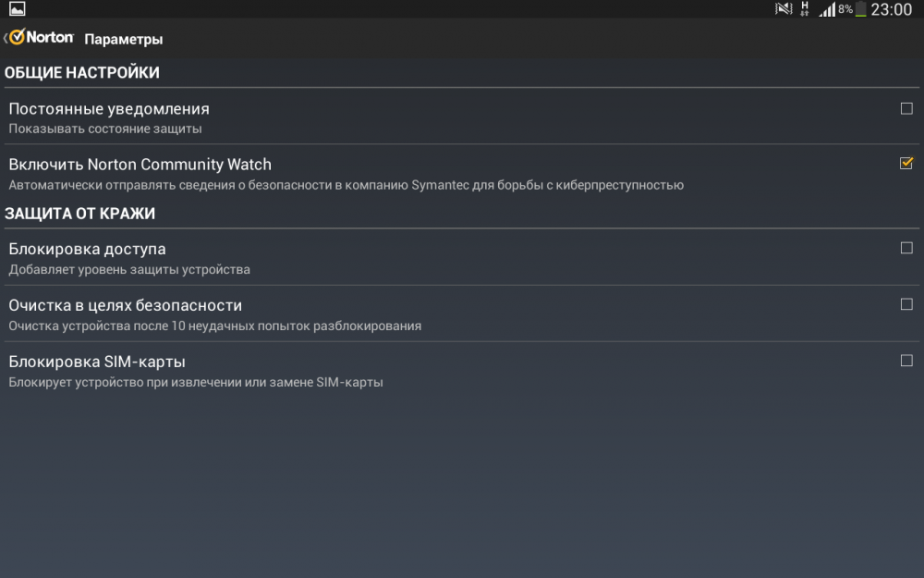Image resolution: width=924 pixels, height=578 pixels.
Task: Enable the Постоянные уведомления checkbox
Action: tap(906, 108)
